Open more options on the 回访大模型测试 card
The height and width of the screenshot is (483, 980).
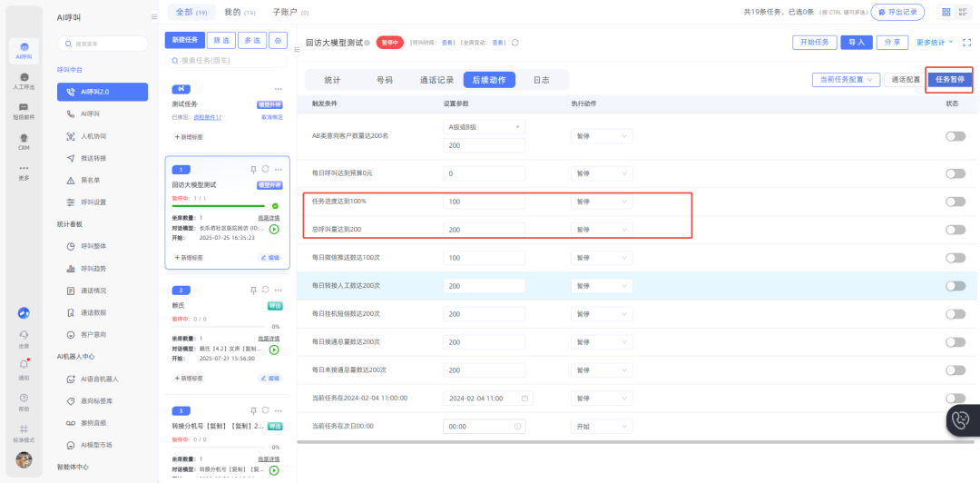[x=279, y=170]
